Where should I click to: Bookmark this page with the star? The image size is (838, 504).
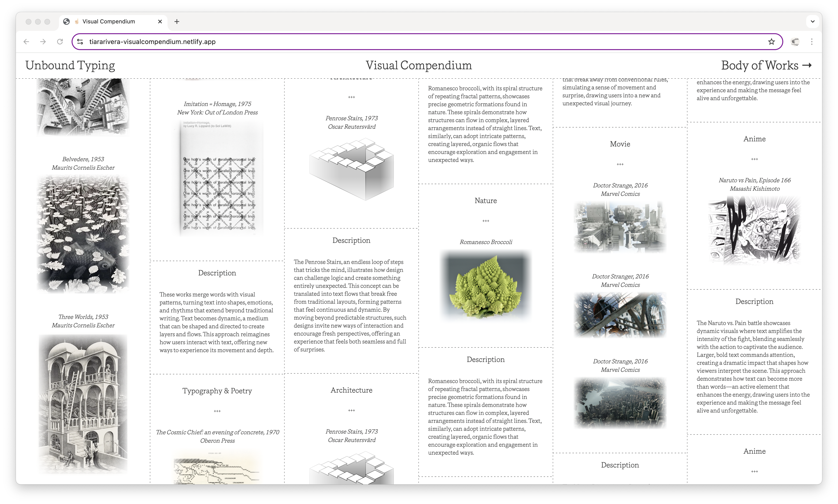coord(772,42)
